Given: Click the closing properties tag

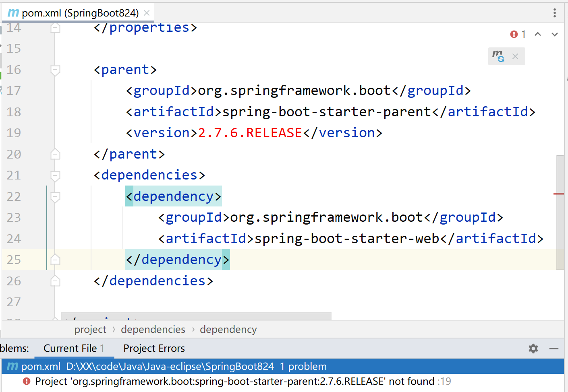Looking at the screenshot, I should coord(145,27).
